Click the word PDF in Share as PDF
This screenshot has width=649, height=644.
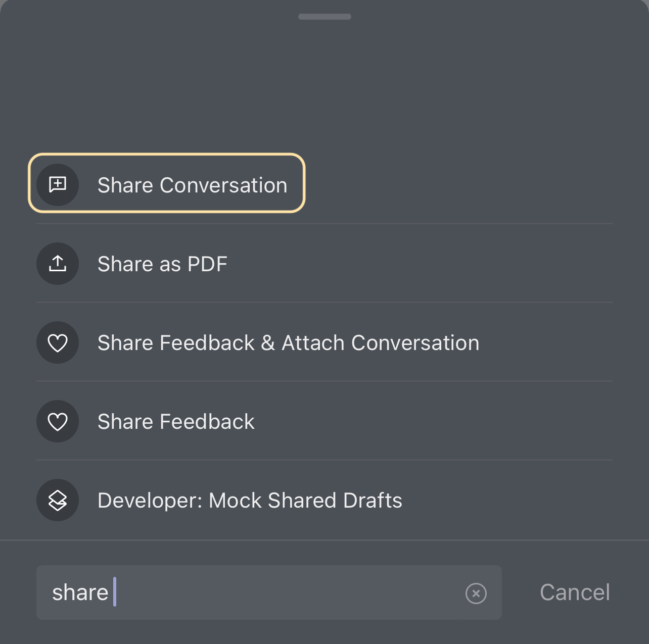[207, 264]
